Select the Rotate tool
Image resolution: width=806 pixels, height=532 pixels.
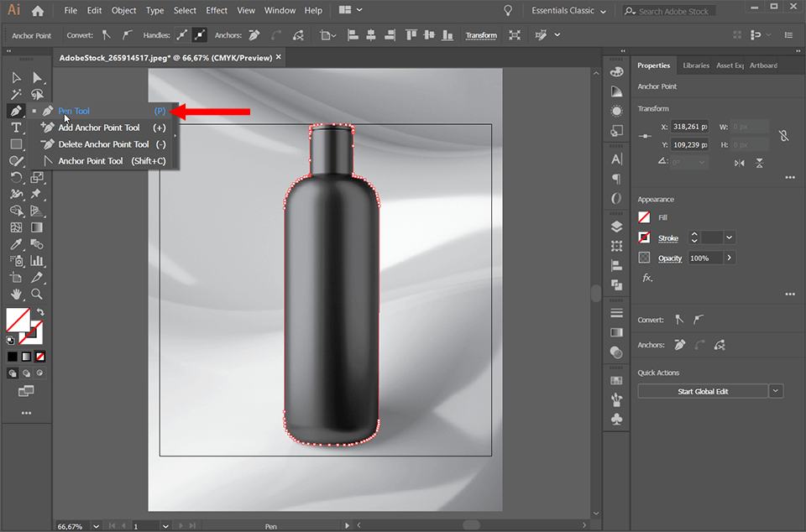pos(15,177)
